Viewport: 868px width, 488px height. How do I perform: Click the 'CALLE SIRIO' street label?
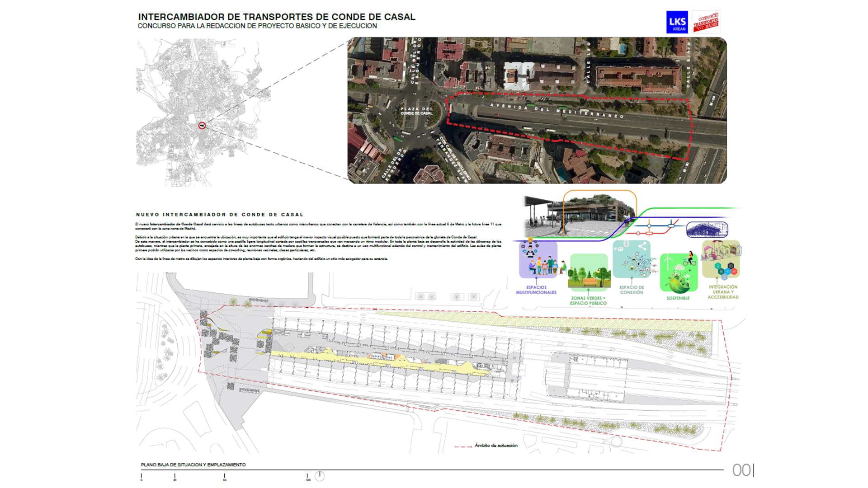[x=689, y=65]
